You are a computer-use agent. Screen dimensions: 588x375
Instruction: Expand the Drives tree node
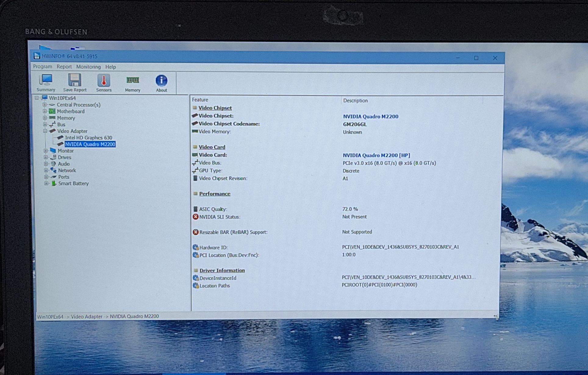46,157
